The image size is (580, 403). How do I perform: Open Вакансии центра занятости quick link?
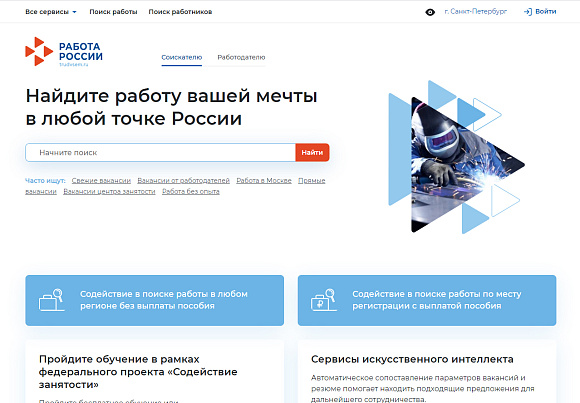109,191
